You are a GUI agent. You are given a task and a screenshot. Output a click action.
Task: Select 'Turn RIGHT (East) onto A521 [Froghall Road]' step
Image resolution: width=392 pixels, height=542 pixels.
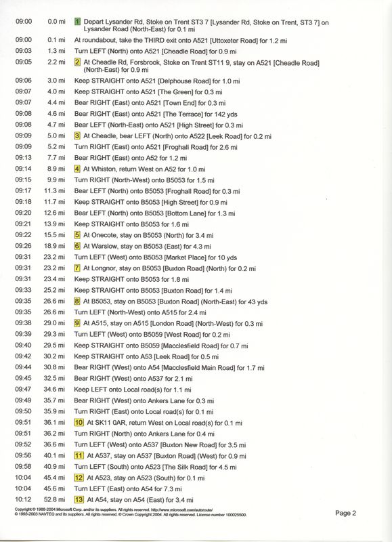click(x=156, y=147)
